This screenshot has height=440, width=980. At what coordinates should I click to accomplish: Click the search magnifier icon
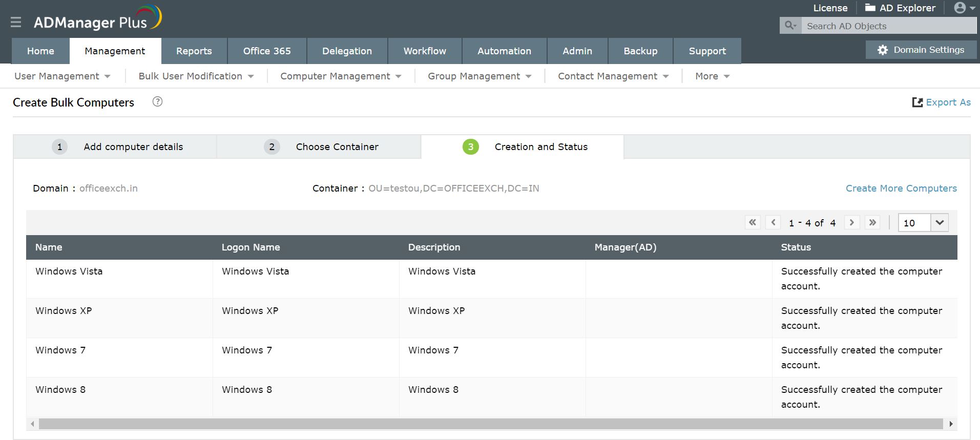pyautogui.click(x=790, y=26)
